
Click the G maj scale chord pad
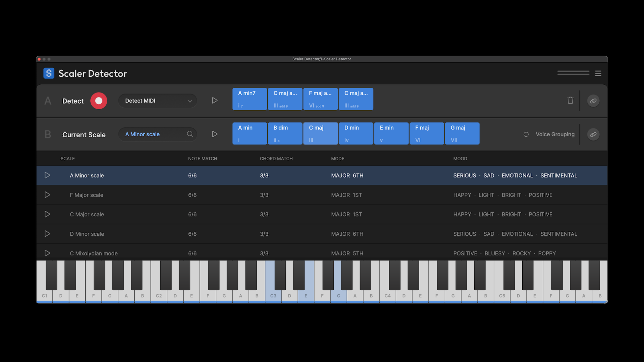[x=462, y=133]
